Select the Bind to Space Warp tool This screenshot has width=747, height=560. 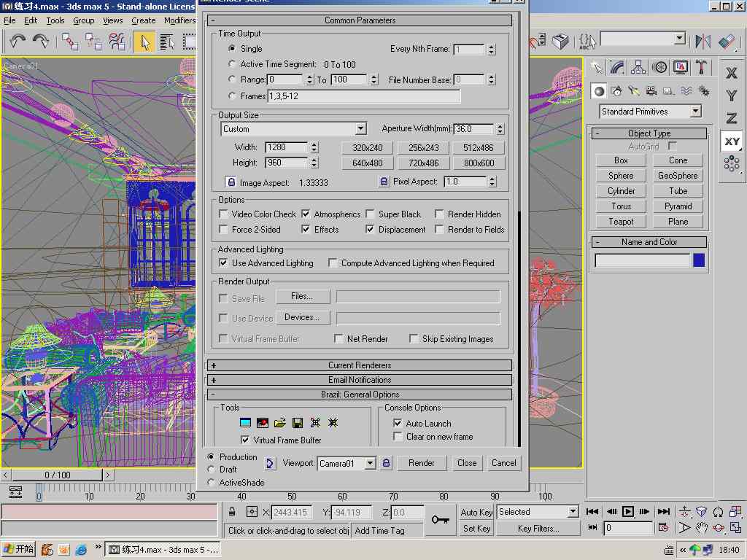(x=117, y=42)
